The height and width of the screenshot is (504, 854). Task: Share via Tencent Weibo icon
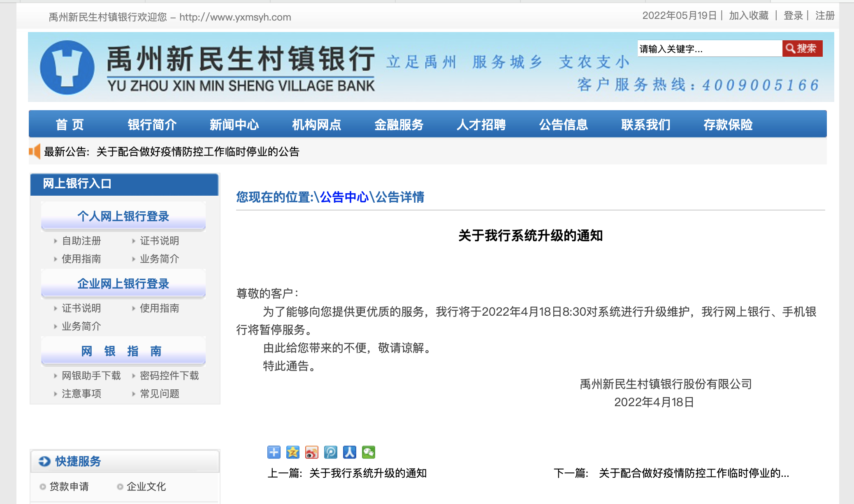click(x=330, y=452)
